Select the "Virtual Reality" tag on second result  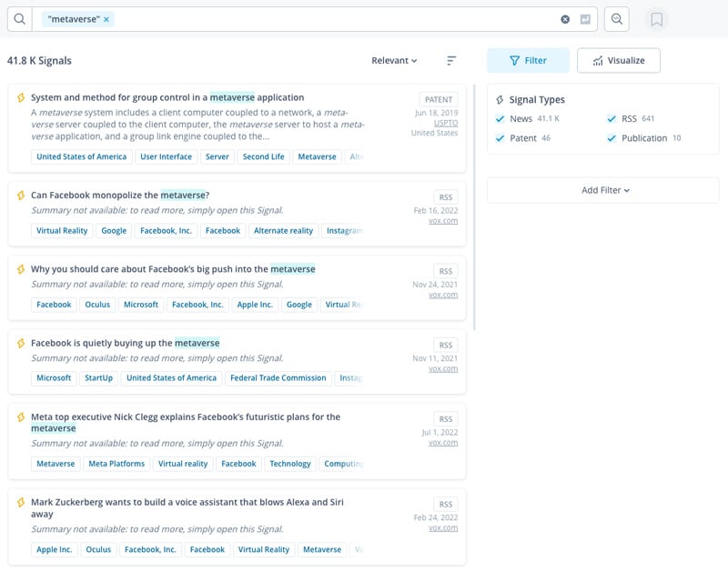(x=62, y=231)
